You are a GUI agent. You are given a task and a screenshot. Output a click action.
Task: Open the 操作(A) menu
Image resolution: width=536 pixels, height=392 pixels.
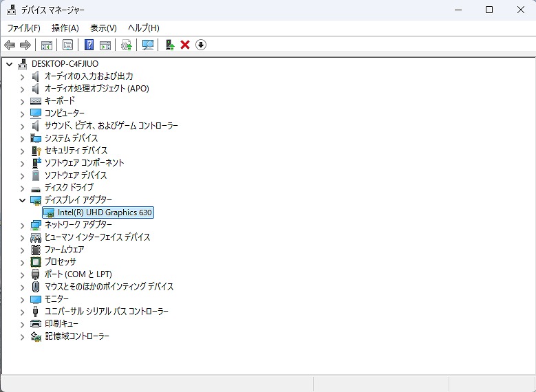pos(65,28)
